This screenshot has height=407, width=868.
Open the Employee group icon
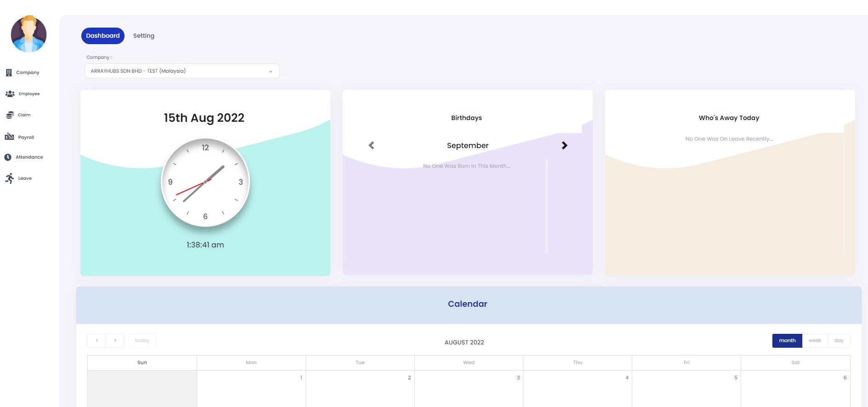(x=10, y=94)
